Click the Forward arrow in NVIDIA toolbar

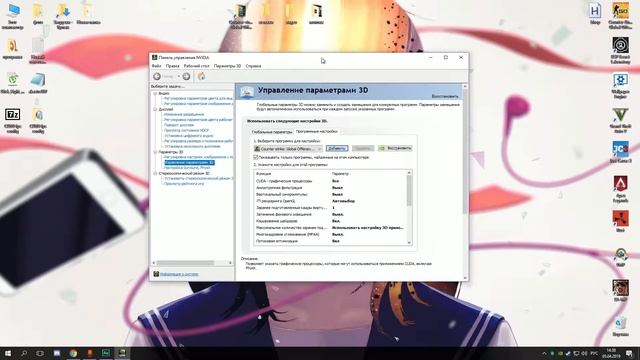tap(187, 76)
